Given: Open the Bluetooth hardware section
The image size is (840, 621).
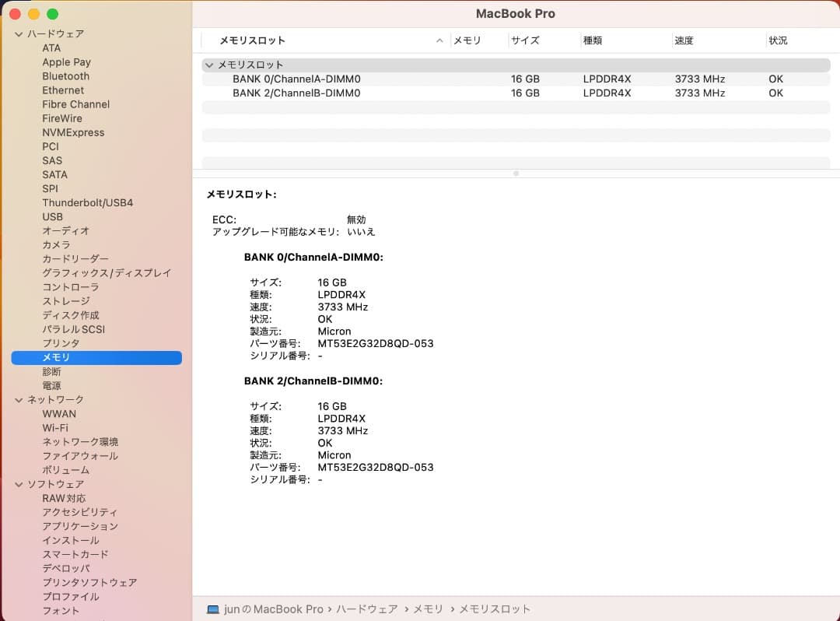Looking at the screenshot, I should (65, 75).
